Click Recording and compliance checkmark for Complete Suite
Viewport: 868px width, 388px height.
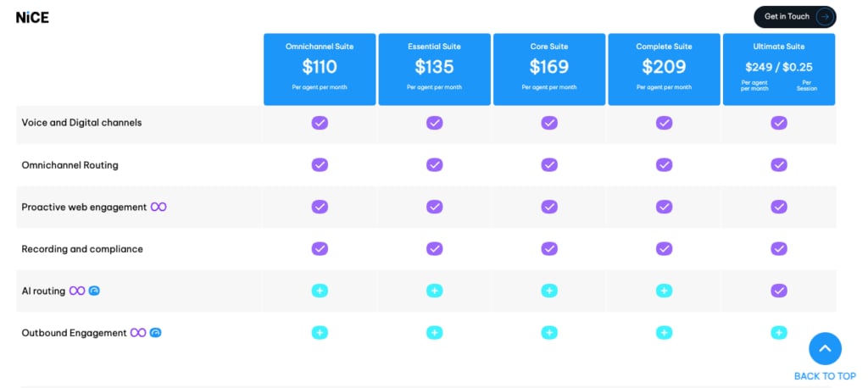click(x=665, y=248)
